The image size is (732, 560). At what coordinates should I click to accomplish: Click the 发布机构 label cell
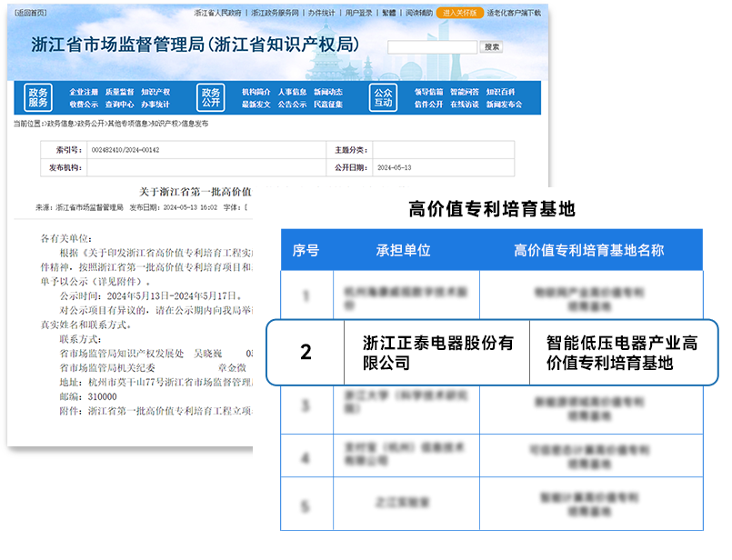(x=64, y=167)
